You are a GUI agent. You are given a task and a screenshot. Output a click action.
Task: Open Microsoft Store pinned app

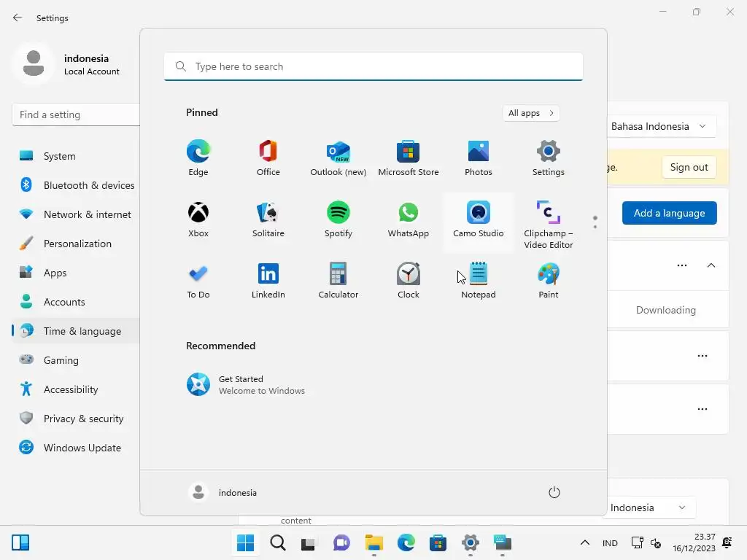tap(409, 158)
